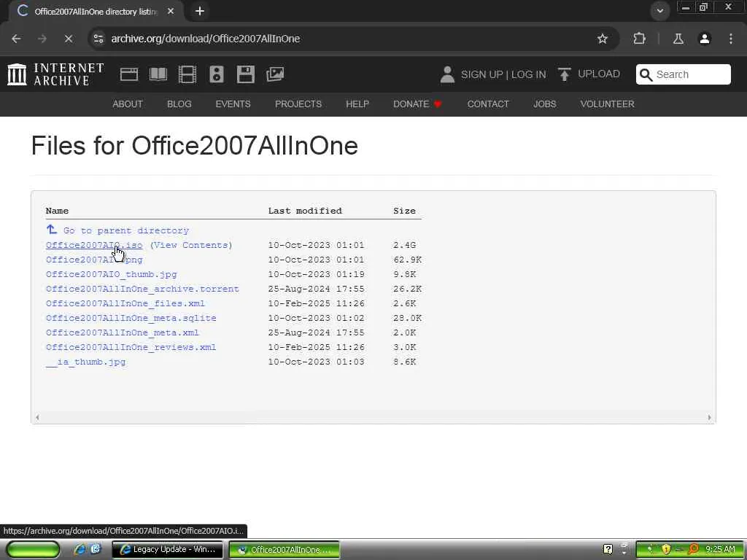Open the browser profile avatar icon
The image size is (747, 560).
[705, 39]
